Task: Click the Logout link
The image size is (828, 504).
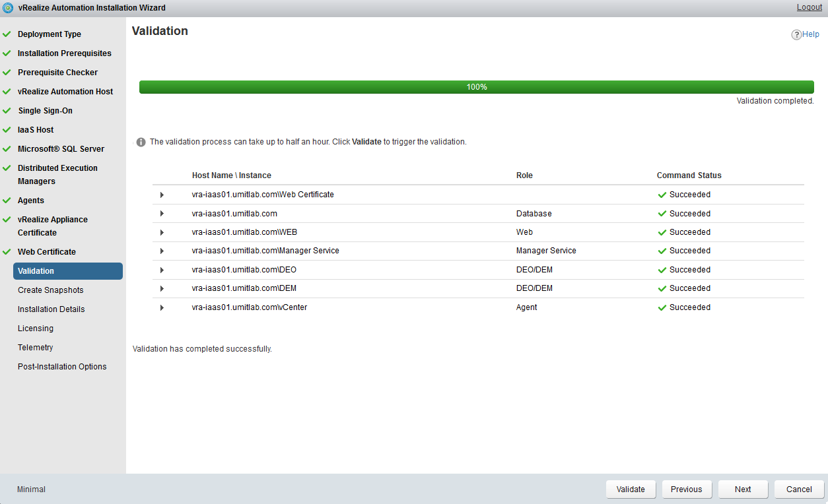Action: [x=809, y=7]
